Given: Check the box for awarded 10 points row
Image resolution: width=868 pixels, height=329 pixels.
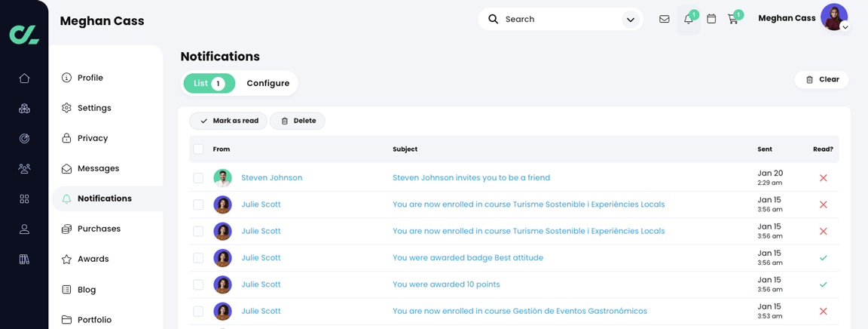Looking at the screenshot, I should pos(198,284).
